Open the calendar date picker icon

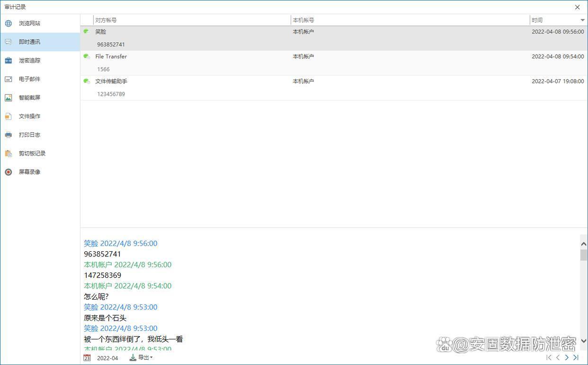[x=87, y=358]
